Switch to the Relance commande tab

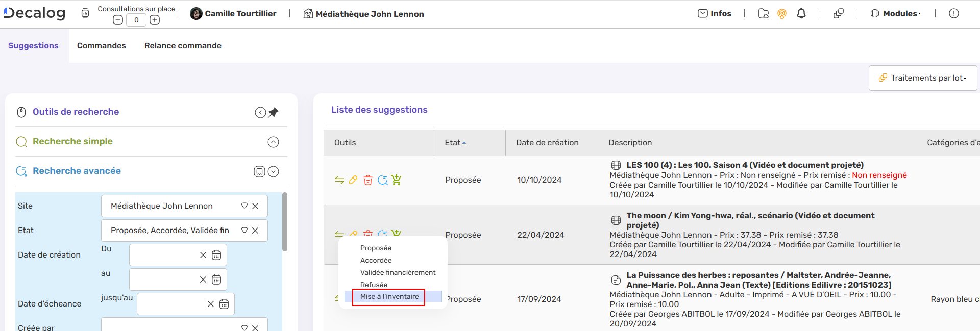[183, 46]
